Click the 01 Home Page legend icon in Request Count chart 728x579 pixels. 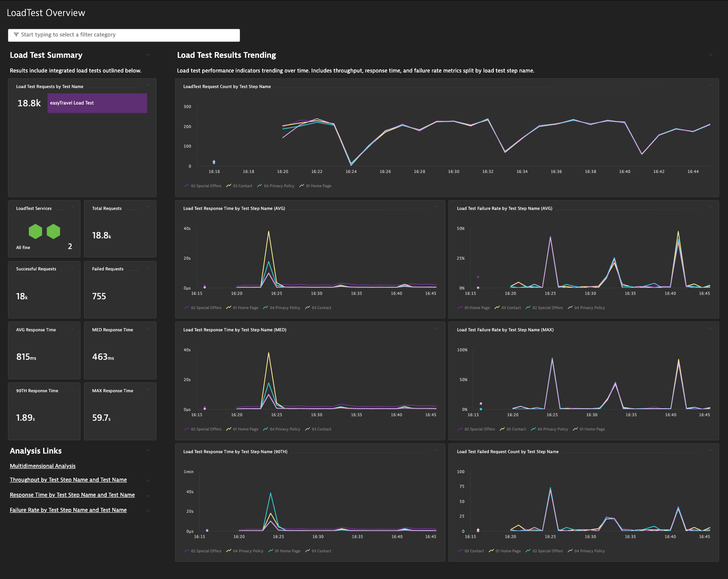tap(302, 186)
